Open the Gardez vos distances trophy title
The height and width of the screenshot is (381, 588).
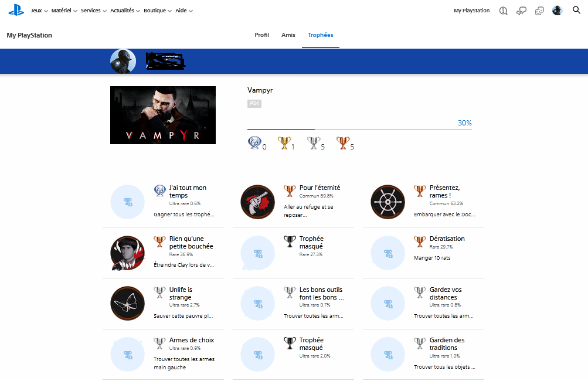[x=446, y=293]
